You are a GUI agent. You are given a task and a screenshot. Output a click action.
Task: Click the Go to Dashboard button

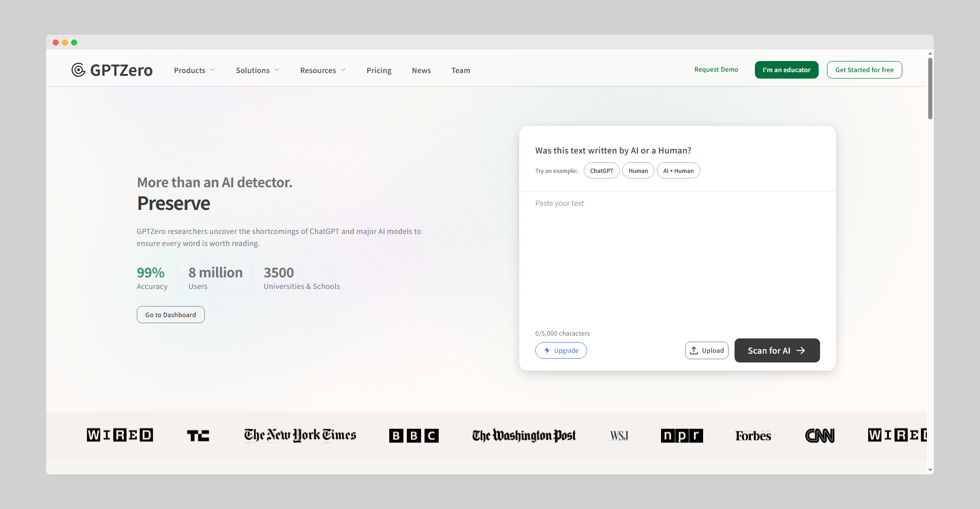171,314
